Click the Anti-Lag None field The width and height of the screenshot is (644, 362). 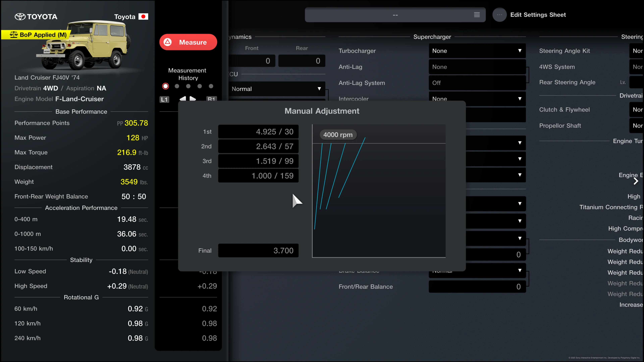pyautogui.click(x=477, y=67)
